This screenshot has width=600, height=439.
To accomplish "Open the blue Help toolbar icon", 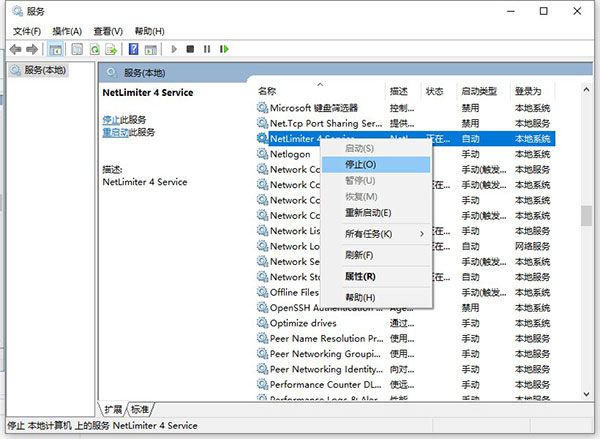I will coord(133,48).
